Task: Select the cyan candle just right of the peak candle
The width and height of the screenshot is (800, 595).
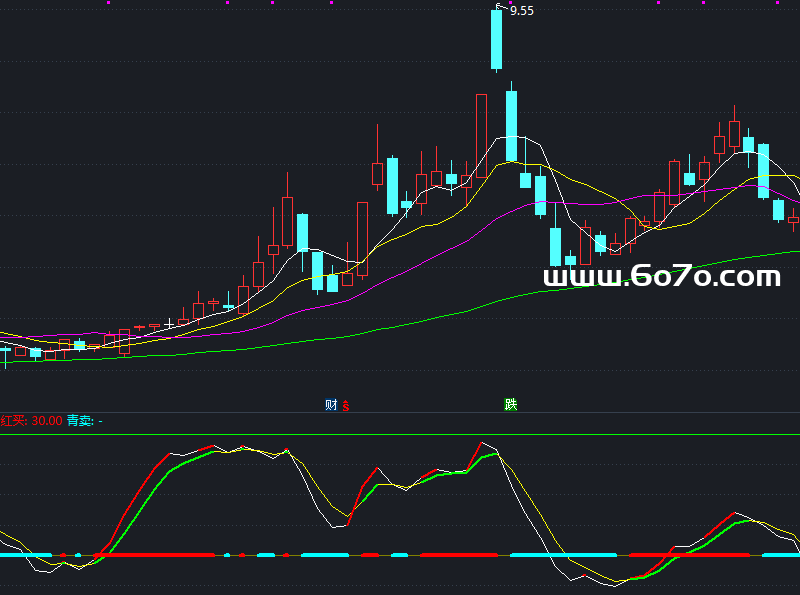Action: pyautogui.click(x=511, y=125)
